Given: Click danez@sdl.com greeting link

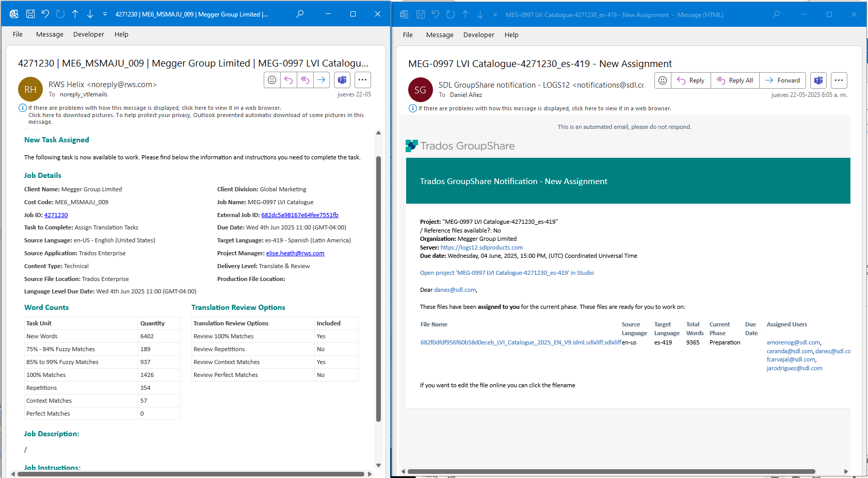Looking at the screenshot, I should pos(455,290).
